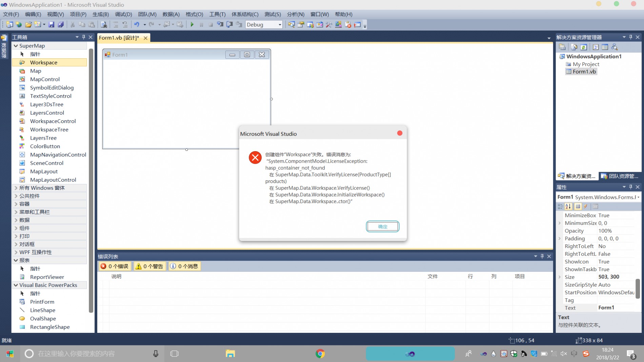Image resolution: width=644 pixels, height=362 pixels.
Task: Toggle the 0 个警告 warnings filter
Action: (149, 266)
